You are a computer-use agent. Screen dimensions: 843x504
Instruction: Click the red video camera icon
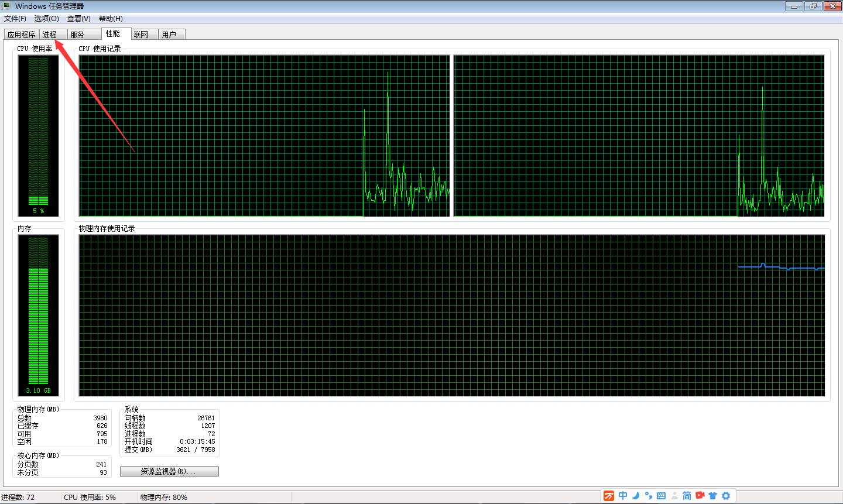[x=700, y=496]
